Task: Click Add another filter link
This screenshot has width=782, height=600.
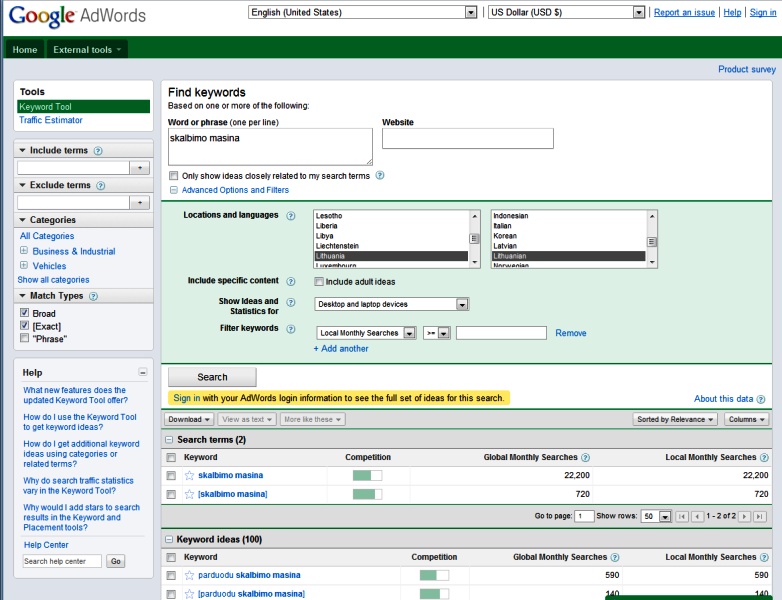Action: [x=341, y=349]
